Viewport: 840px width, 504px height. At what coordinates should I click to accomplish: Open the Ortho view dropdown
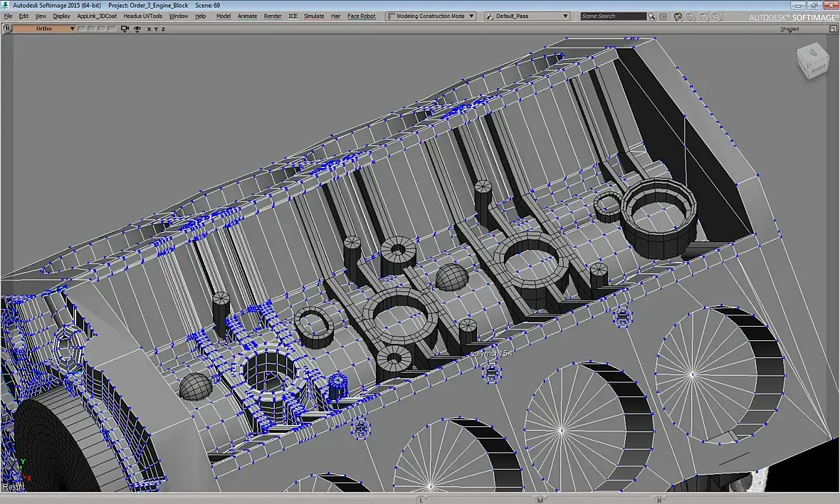click(x=43, y=28)
